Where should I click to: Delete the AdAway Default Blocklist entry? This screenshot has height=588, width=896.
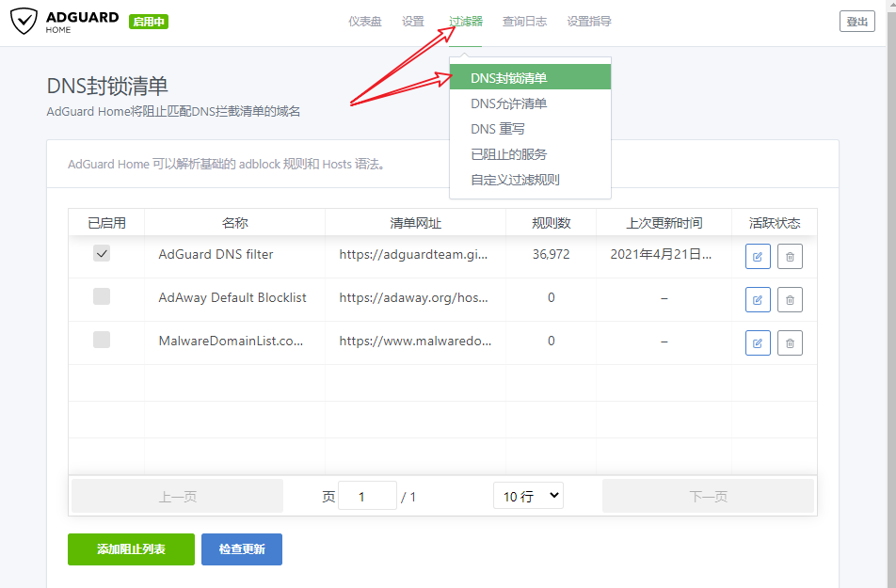[790, 299]
